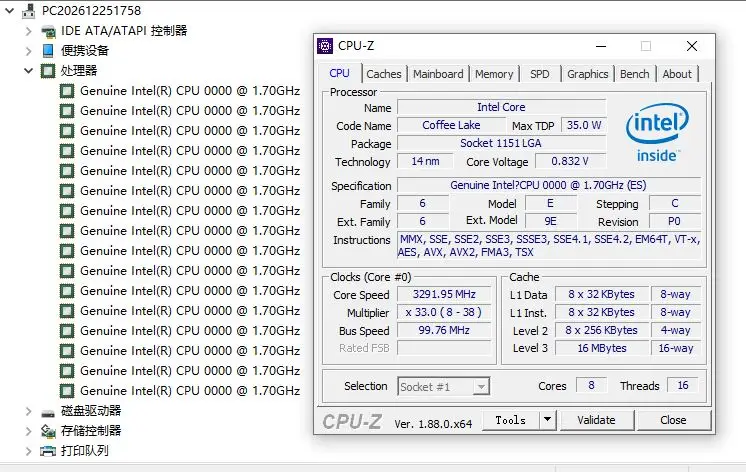
Task: Click the Instructions list starting with MMX
Action: coord(549,246)
